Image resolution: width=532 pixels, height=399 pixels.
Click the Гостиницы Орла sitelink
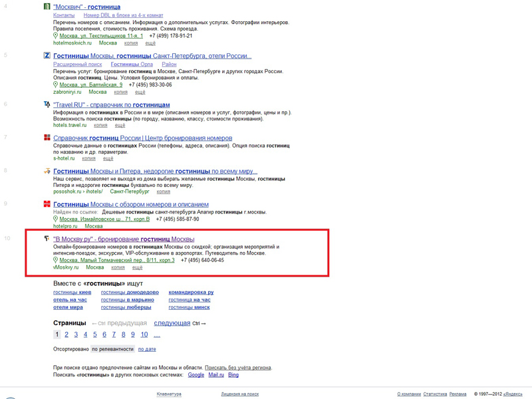coord(132,64)
